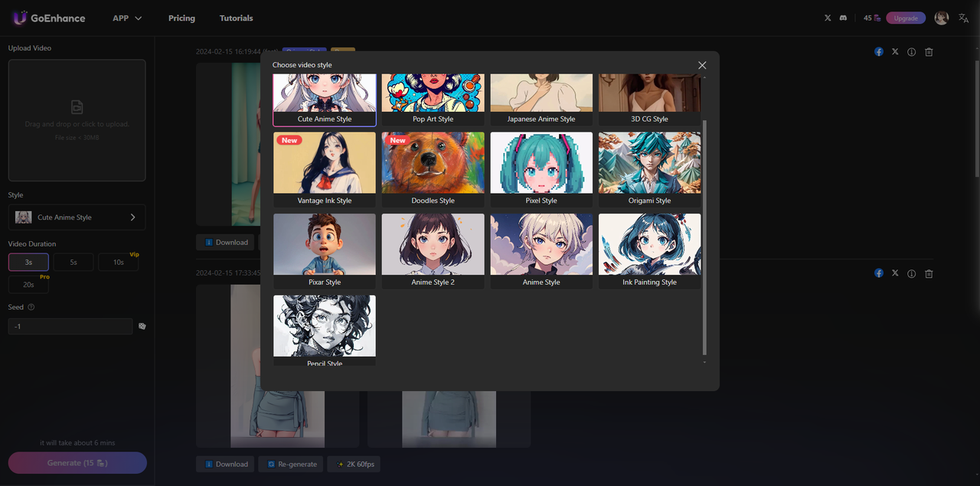Screen dimensions: 980x486
Task: Expand the APP dropdown menu
Action: click(x=127, y=18)
